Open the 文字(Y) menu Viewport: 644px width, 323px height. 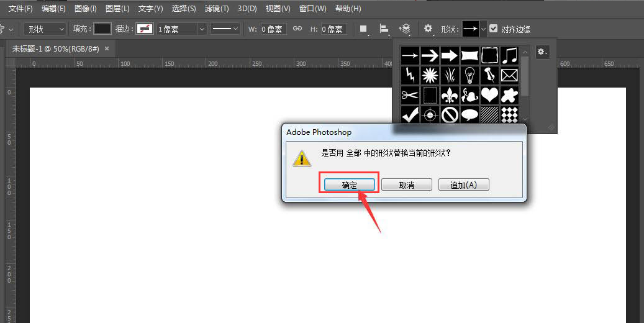pos(150,8)
